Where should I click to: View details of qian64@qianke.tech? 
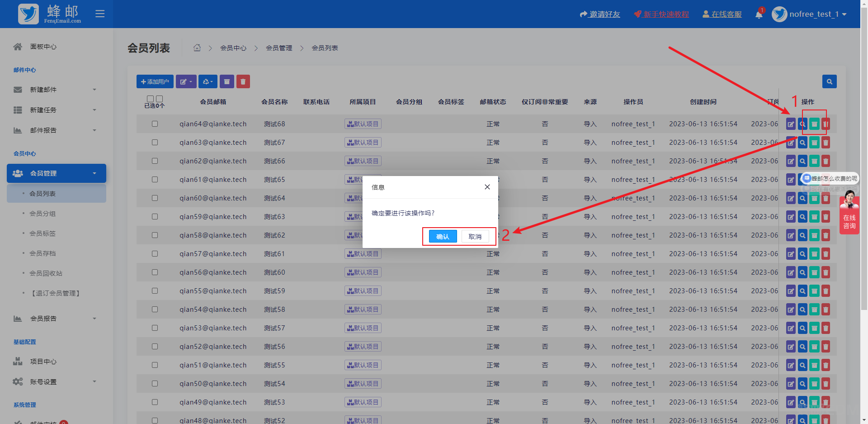(x=802, y=124)
